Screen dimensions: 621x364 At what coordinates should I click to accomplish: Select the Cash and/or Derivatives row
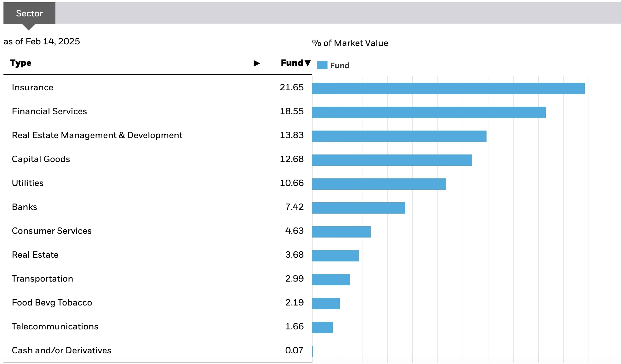pos(61,350)
